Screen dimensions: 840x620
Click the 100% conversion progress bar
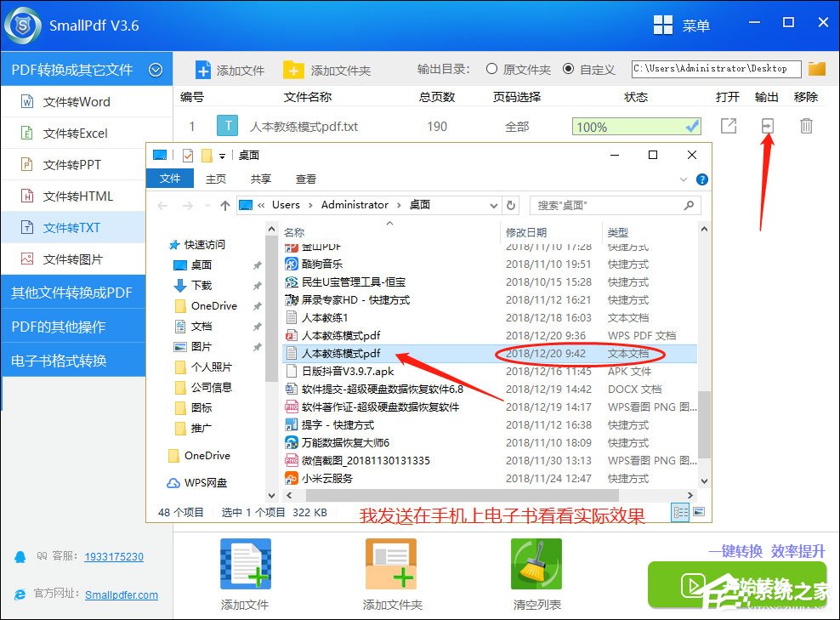click(x=636, y=125)
